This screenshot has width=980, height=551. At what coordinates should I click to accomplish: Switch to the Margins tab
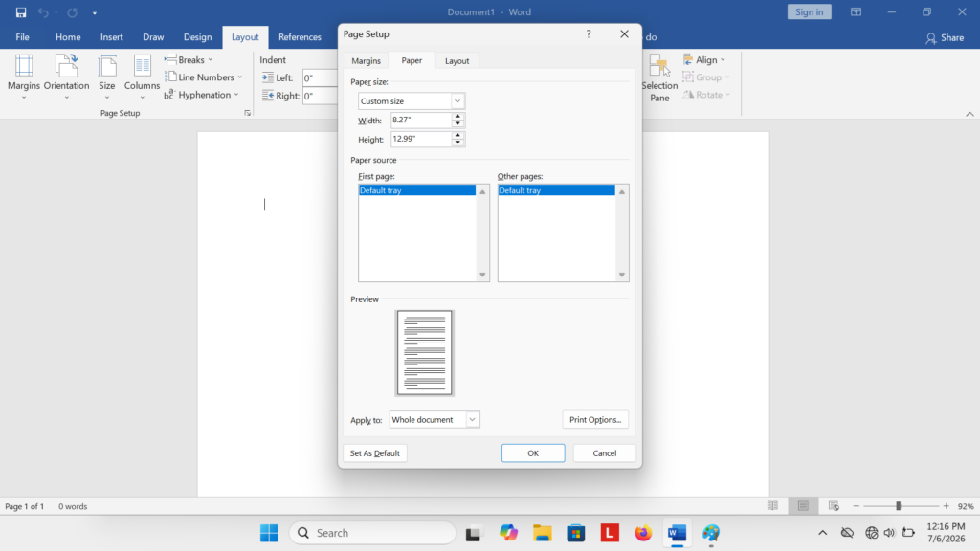(x=366, y=60)
